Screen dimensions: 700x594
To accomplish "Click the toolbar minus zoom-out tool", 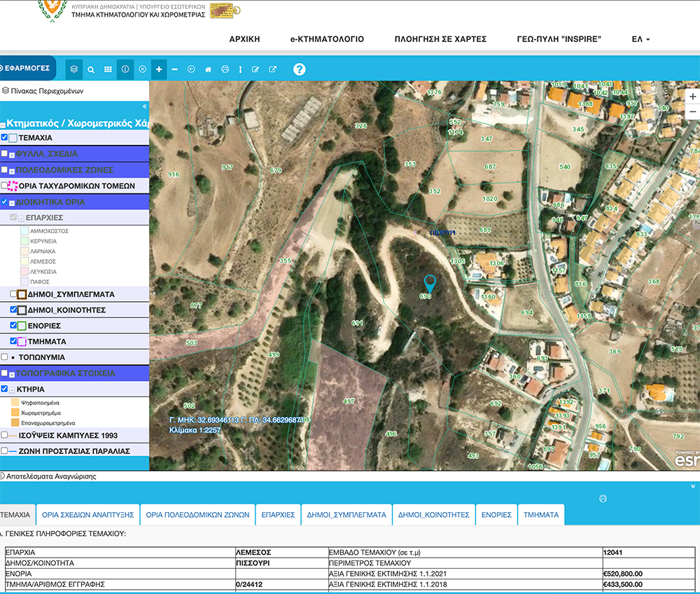I will pos(174,69).
